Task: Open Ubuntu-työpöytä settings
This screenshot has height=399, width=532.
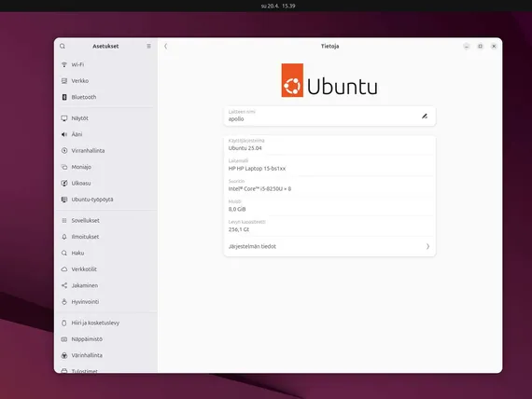Action: point(105,199)
